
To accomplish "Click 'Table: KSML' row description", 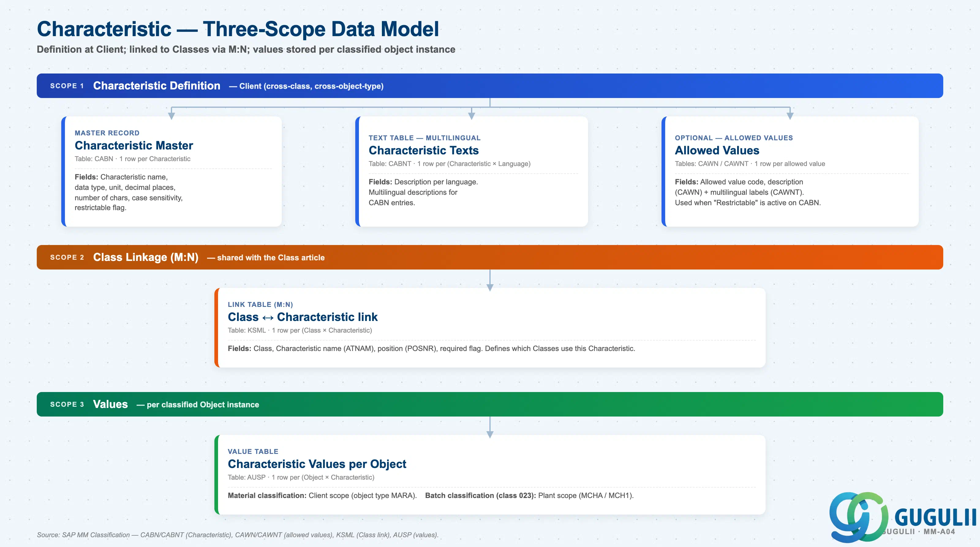I will 300,330.
